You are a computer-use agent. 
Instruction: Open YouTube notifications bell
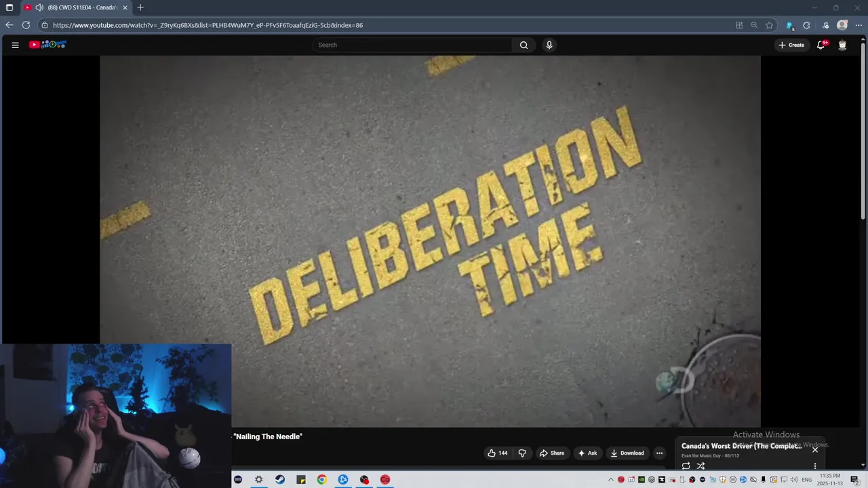point(821,45)
